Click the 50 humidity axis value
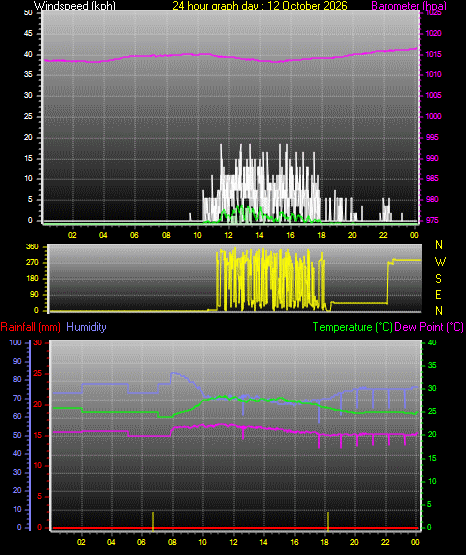The image size is (466, 555). click(x=17, y=435)
